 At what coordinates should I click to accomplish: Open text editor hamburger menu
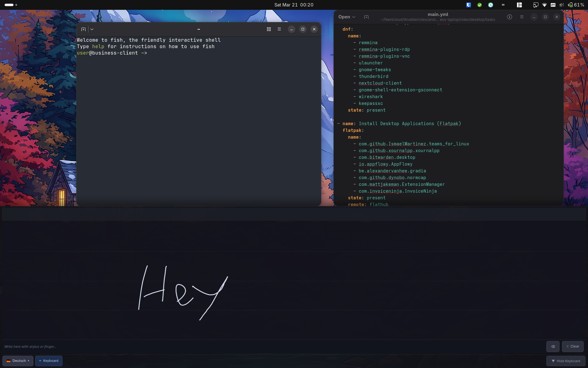pos(522,17)
